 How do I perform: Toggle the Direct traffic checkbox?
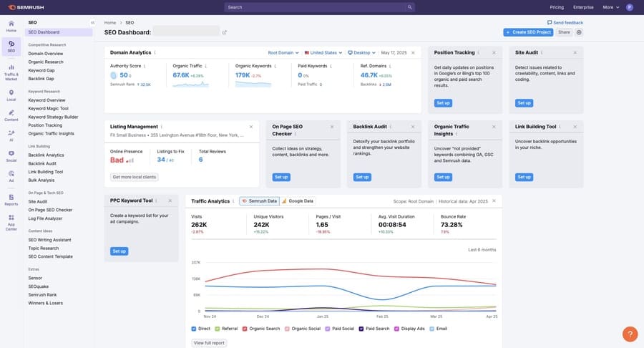193,329
